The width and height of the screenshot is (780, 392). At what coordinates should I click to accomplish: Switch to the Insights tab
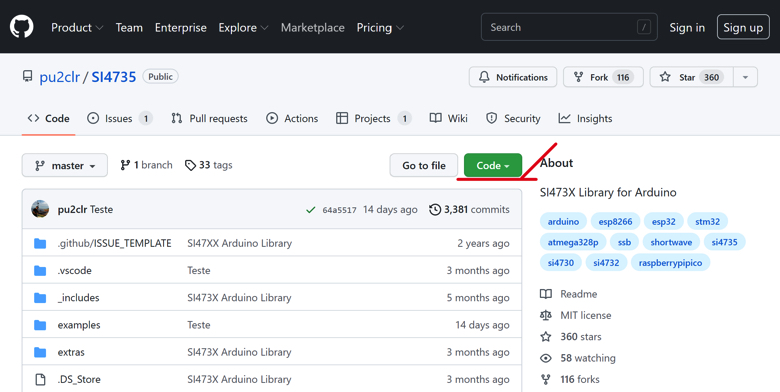(585, 118)
